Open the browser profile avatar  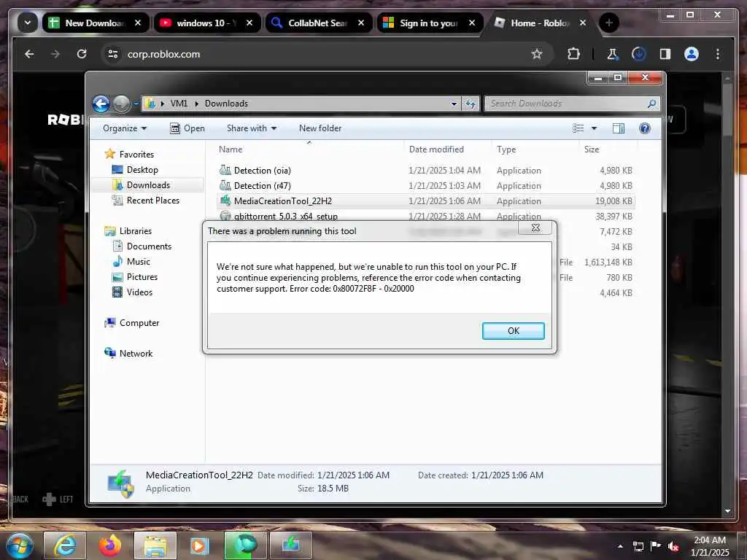[692, 54]
